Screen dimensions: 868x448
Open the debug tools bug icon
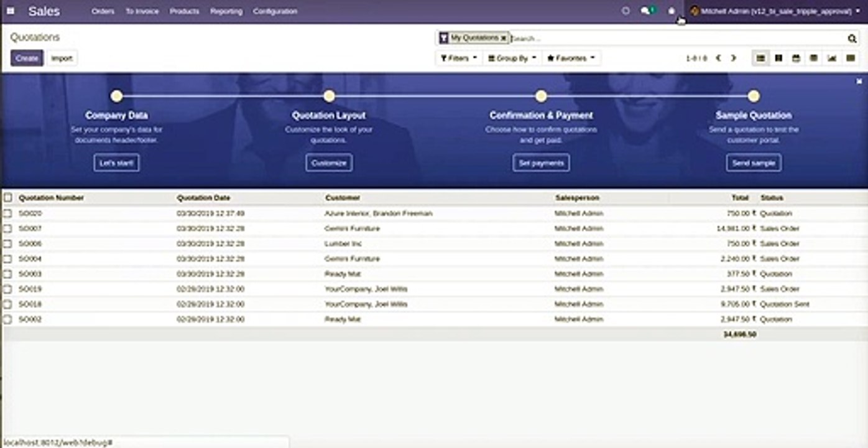tap(672, 11)
